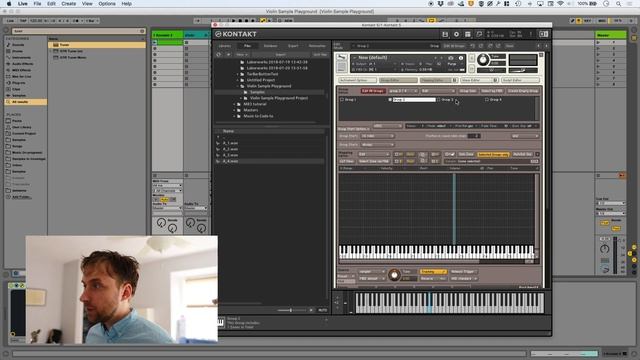Click the refresh icon in Kontakt files browser
Viewport: 640px width, 360px height.
click(218, 54)
